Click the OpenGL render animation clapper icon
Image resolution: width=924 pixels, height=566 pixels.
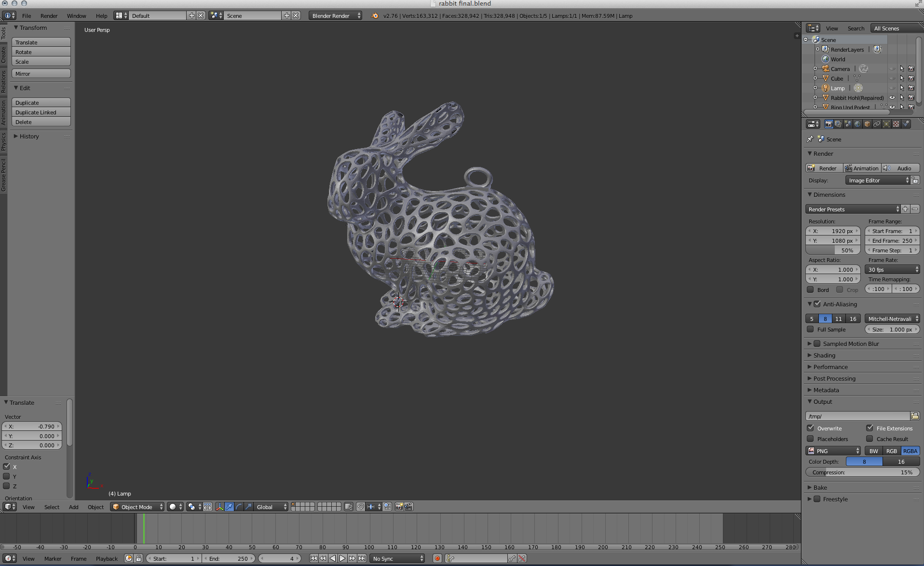[408, 507]
